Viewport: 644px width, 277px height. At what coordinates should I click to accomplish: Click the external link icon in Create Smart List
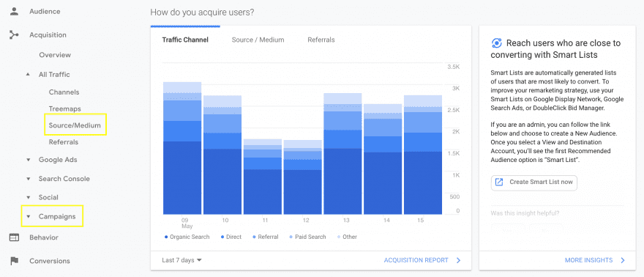coord(499,182)
